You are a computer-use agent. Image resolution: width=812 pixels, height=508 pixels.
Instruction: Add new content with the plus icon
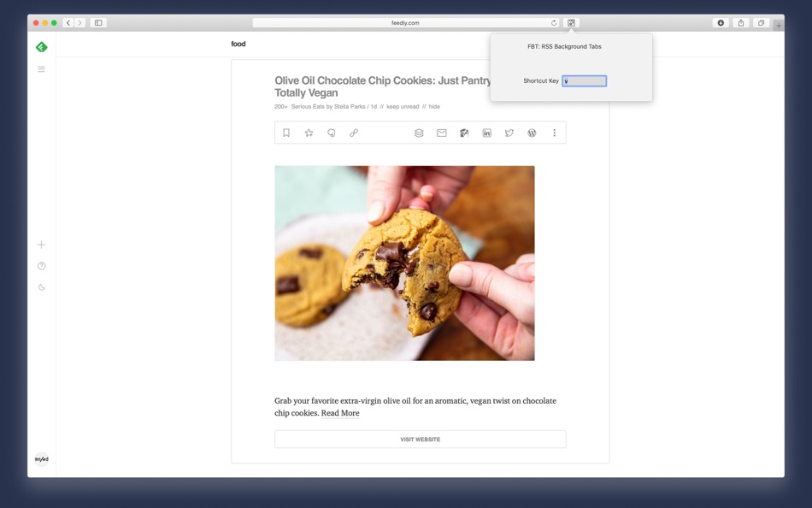pos(41,245)
